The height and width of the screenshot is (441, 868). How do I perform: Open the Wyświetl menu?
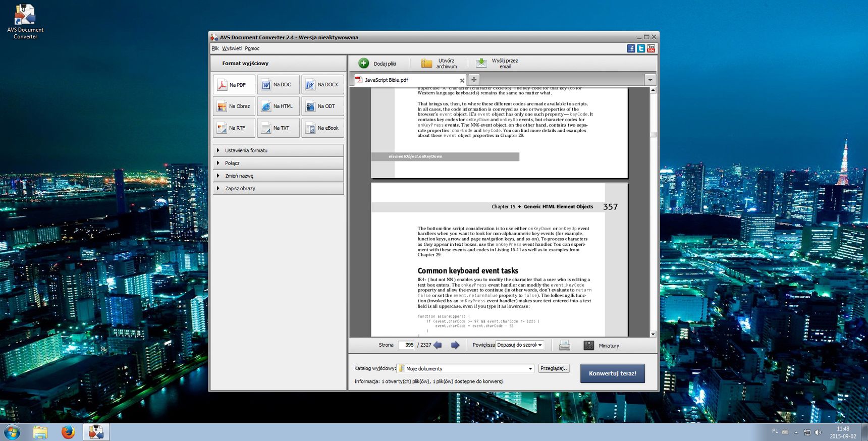tap(232, 48)
